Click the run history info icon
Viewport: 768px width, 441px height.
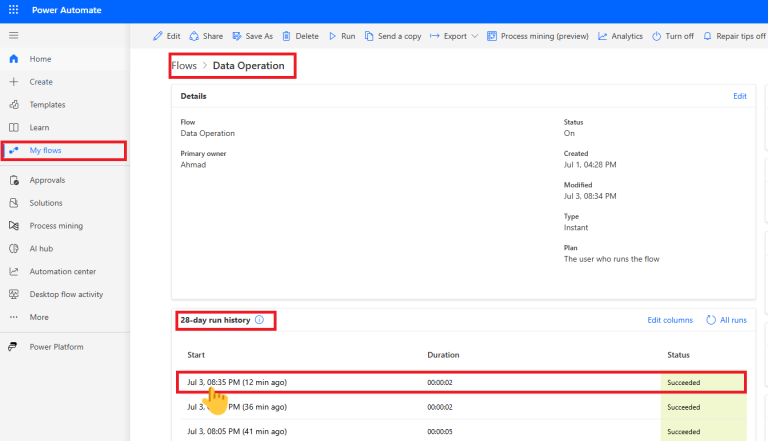pos(260,320)
